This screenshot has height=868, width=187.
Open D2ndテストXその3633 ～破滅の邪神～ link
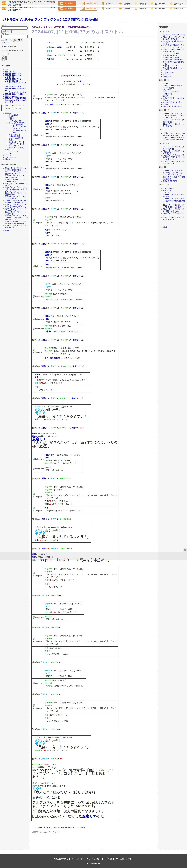click(173, 195)
